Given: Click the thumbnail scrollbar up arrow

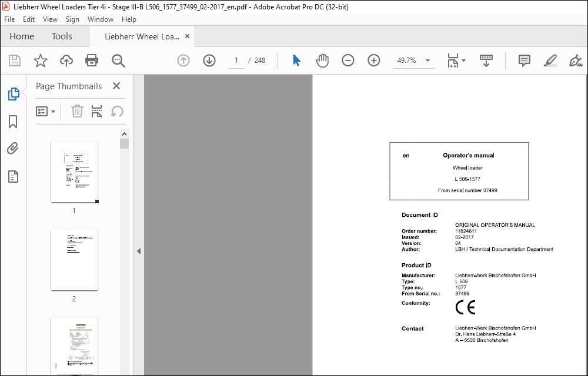Looking at the screenshot, I should click(125, 134).
